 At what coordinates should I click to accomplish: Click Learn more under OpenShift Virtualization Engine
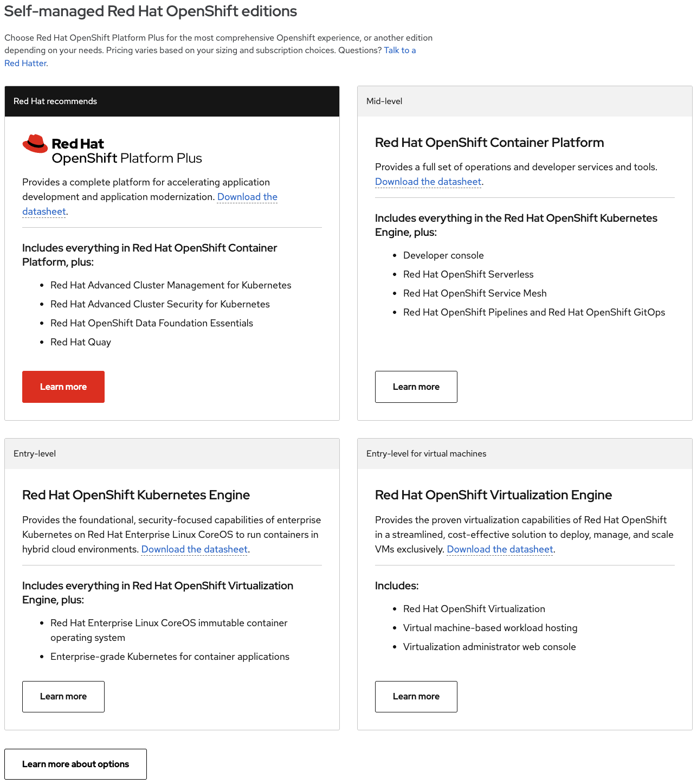(x=416, y=697)
